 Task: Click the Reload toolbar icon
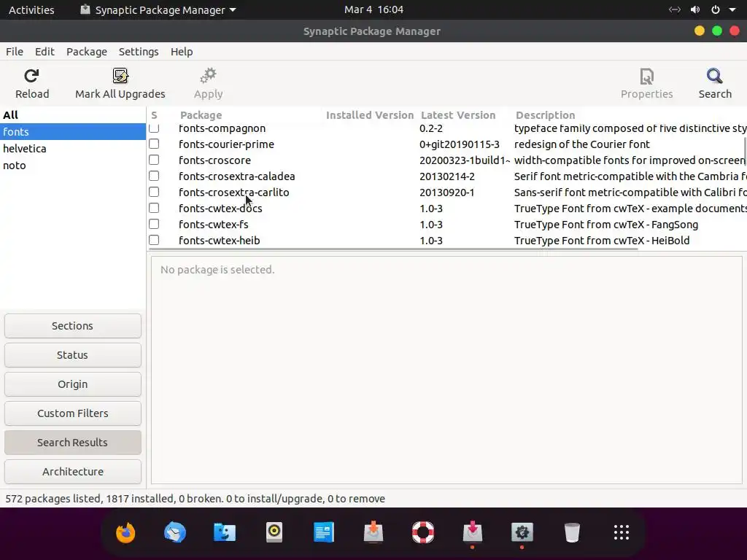coord(31,76)
